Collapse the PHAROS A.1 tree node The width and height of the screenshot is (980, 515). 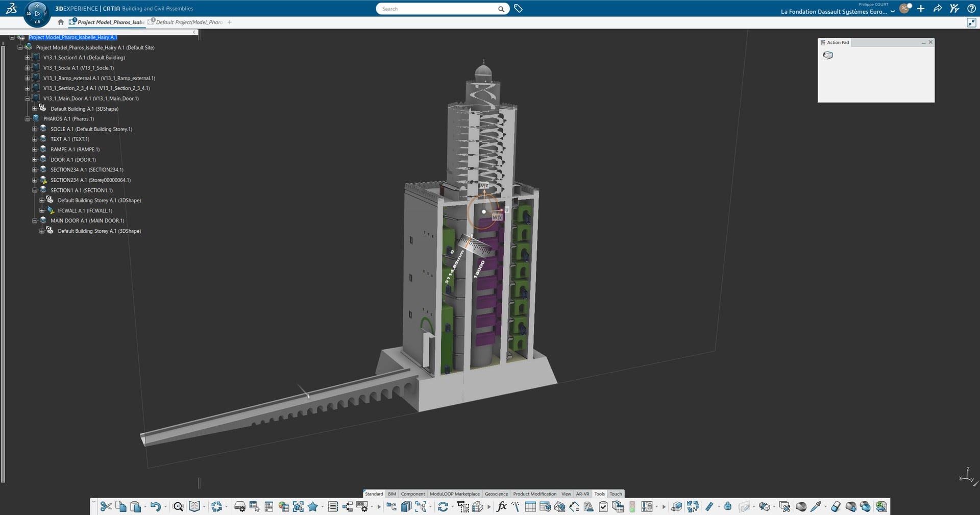coord(28,119)
